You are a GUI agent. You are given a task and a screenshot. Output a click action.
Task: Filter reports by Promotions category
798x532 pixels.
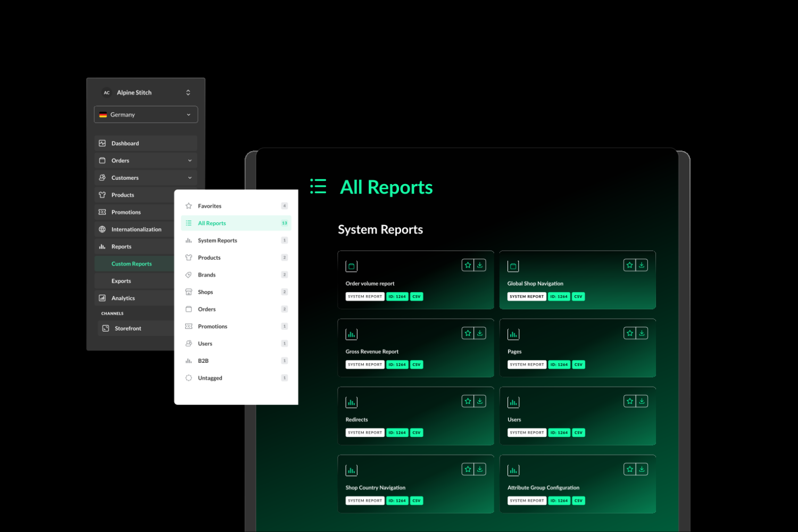coord(236,327)
